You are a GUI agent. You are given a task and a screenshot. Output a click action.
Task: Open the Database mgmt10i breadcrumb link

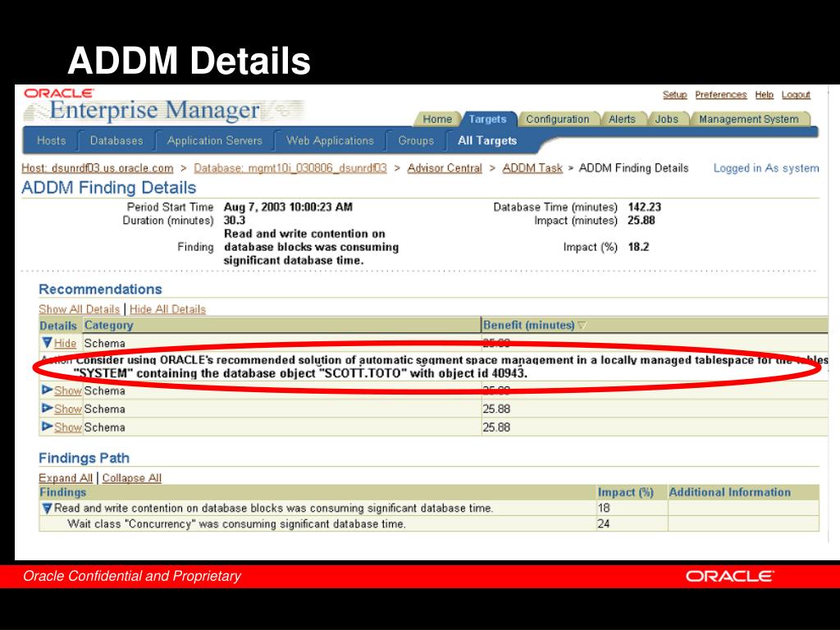tap(290, 168)
